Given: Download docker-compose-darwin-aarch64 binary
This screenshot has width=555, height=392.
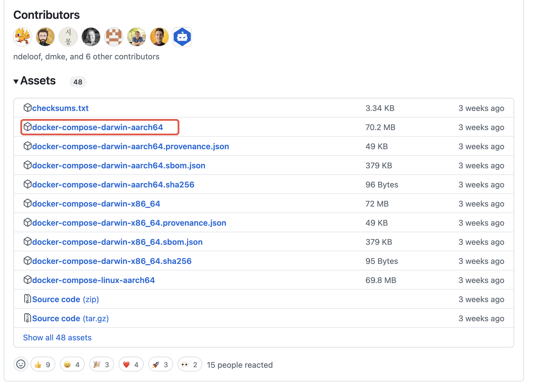Looking at the screenshot, I should tap(98, 127).
